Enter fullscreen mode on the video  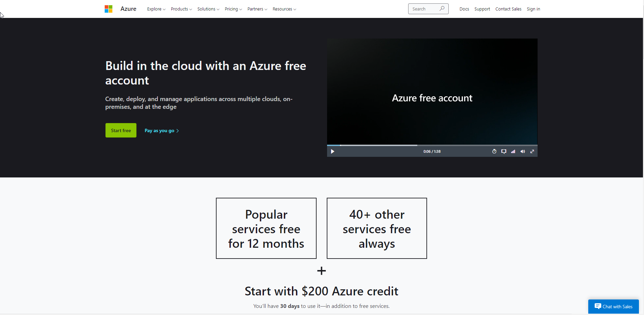pyautogui.click(x=532, y=151)
